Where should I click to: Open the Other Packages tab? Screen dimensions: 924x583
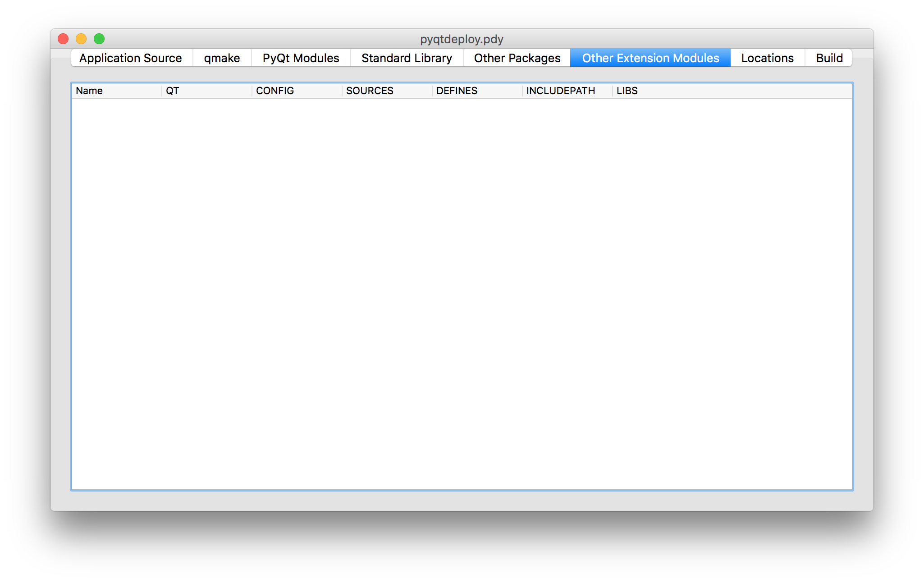click(x=517, y=58)
